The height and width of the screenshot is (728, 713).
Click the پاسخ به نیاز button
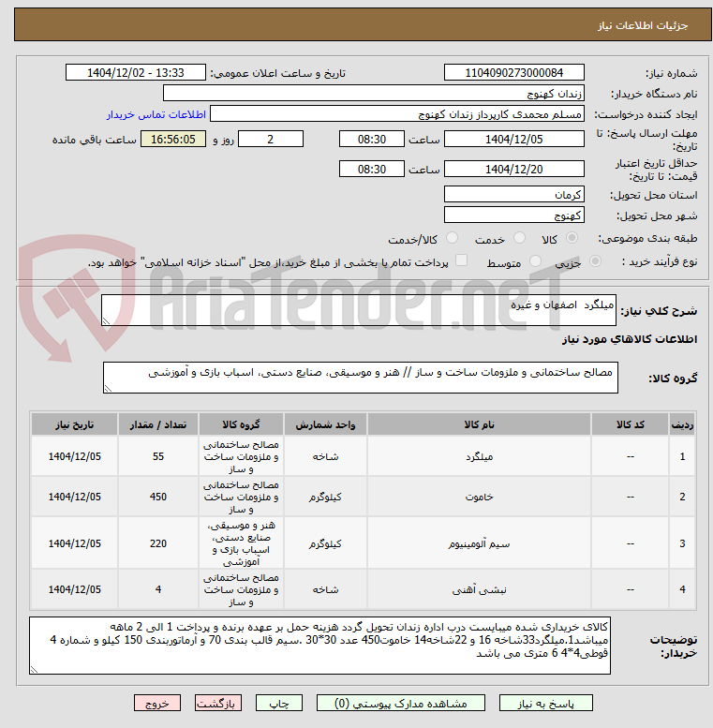(x=546, y=703)
